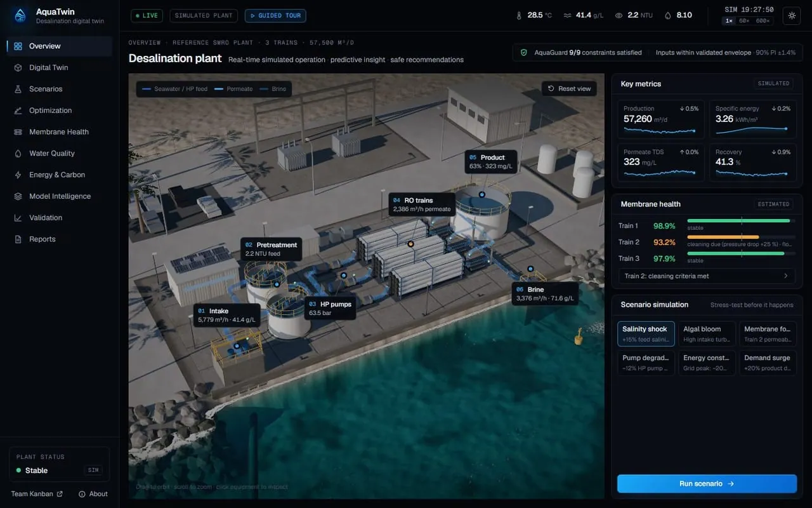The height and width of the screenshot is (508, 812).
Task: Click the Train 1 membrane health bar
Action: [x=741, y=221]
